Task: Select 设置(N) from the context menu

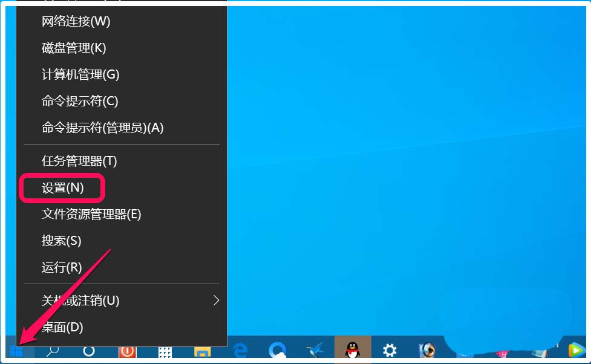Action: click(60, 188)
